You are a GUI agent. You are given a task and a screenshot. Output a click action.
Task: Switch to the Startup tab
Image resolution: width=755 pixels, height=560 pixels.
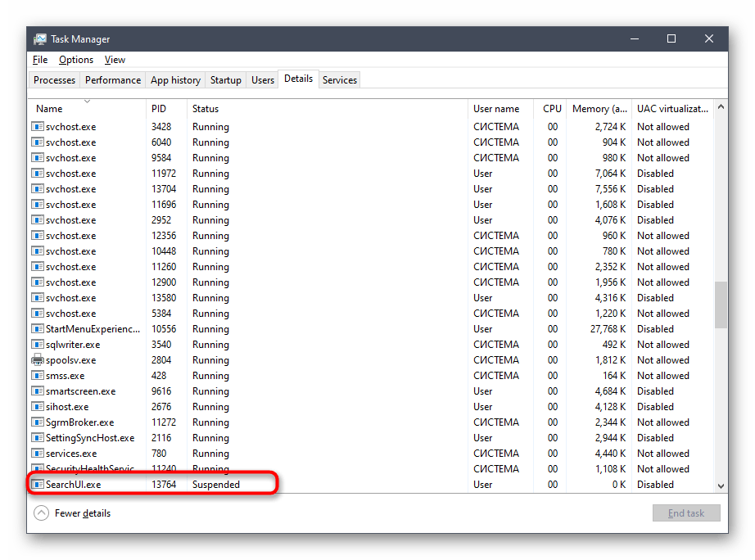pyautogui.click(x=225, y=80)
